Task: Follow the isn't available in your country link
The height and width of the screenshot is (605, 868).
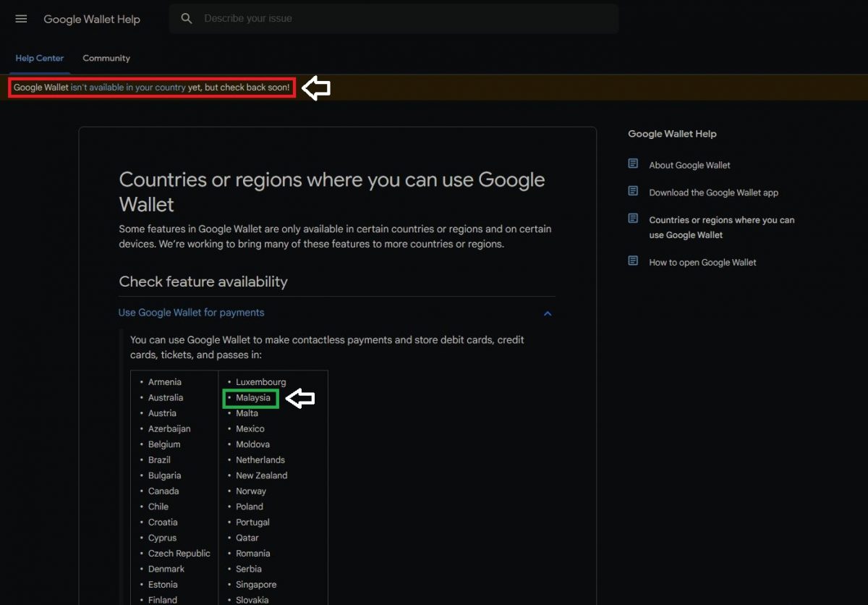Action: point(128,88)
